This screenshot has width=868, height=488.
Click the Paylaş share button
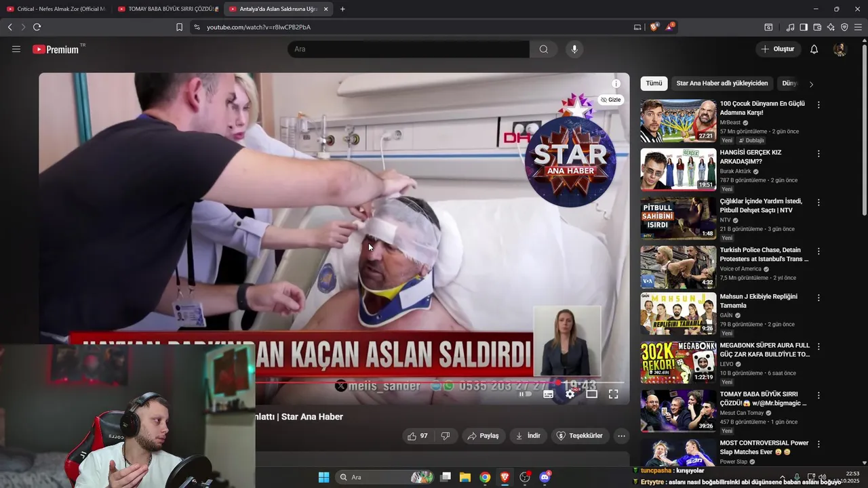pos(485,436)
